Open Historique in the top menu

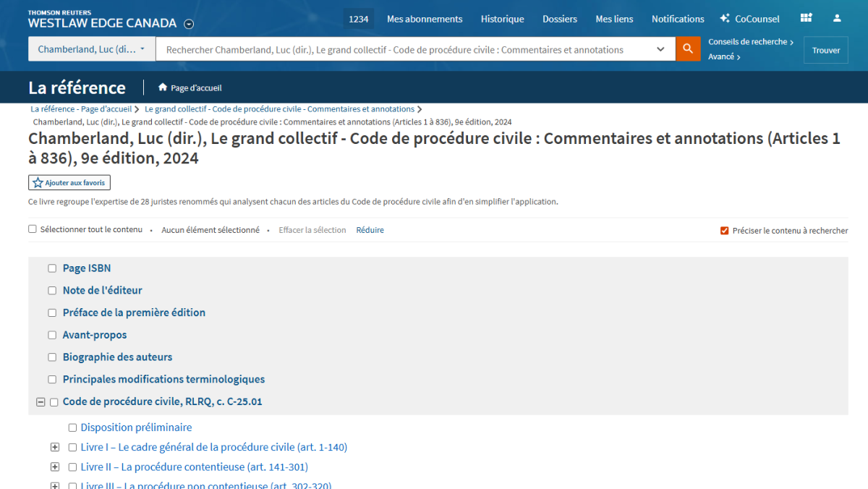[502, 19]
